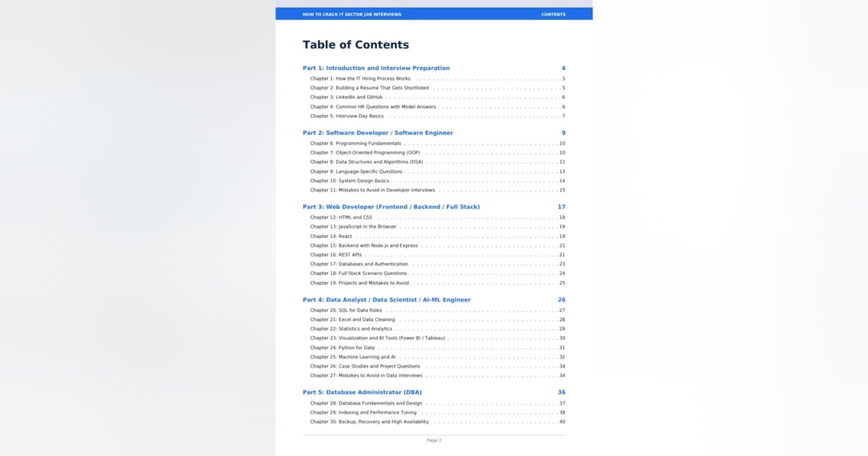868x456 pixels.
Task: Open Chapter 2: Building a Resume That Gets Shortlisted
Action: [x=369, y=88]
